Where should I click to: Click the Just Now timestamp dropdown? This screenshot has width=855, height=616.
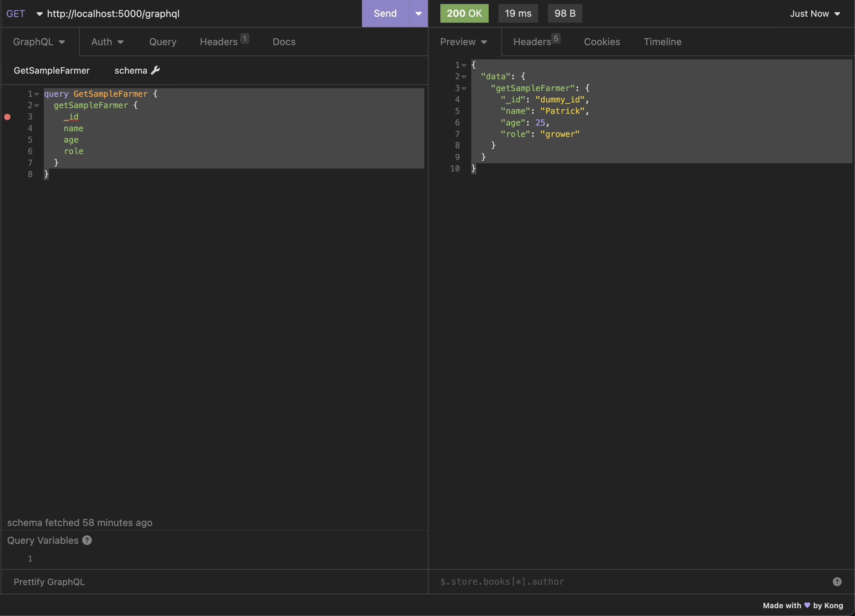(x=813, y=13)
